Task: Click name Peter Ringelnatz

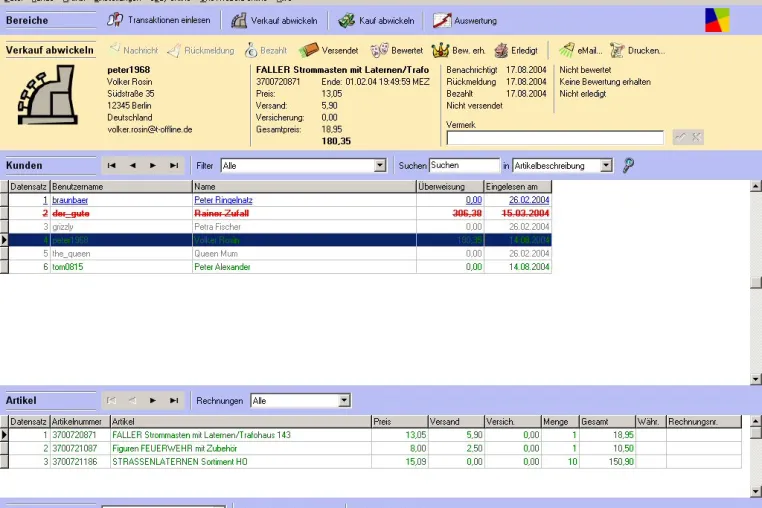Action: coord(223,200)
